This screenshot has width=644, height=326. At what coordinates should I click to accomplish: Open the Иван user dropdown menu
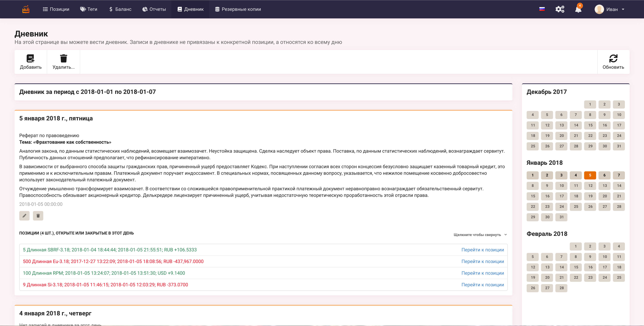coord(610,9)
